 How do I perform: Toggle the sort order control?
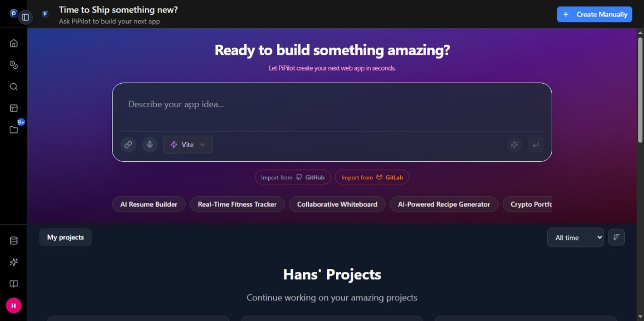click(616, 237)
